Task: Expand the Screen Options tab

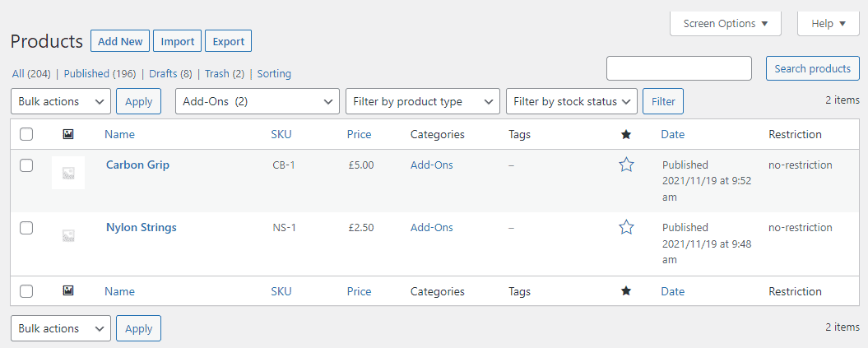Action: click(726, 24)
